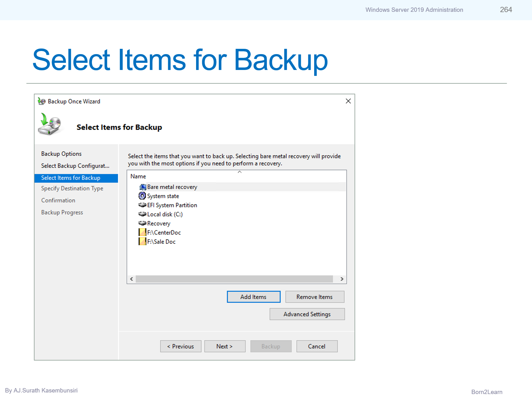
Task: Select Bare metal recovery in the list
Action: 172,187
